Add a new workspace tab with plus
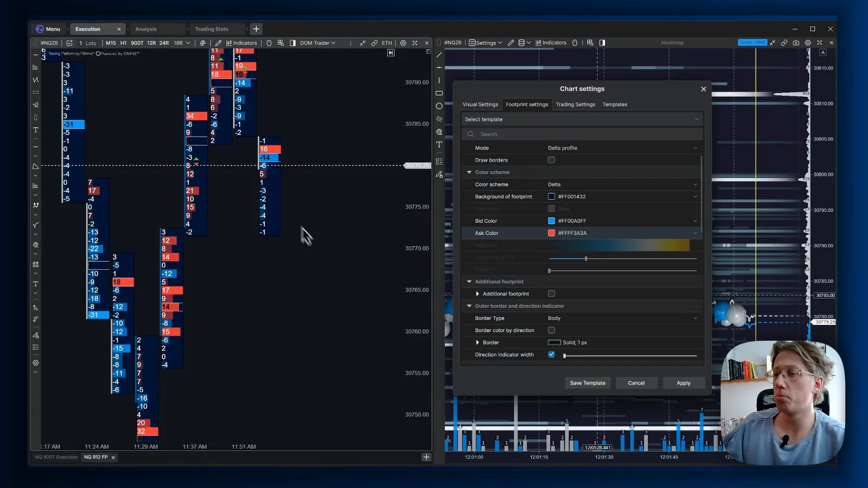This screenshot has height=488, width=868. pyautogui.click(x=257, y=29)
